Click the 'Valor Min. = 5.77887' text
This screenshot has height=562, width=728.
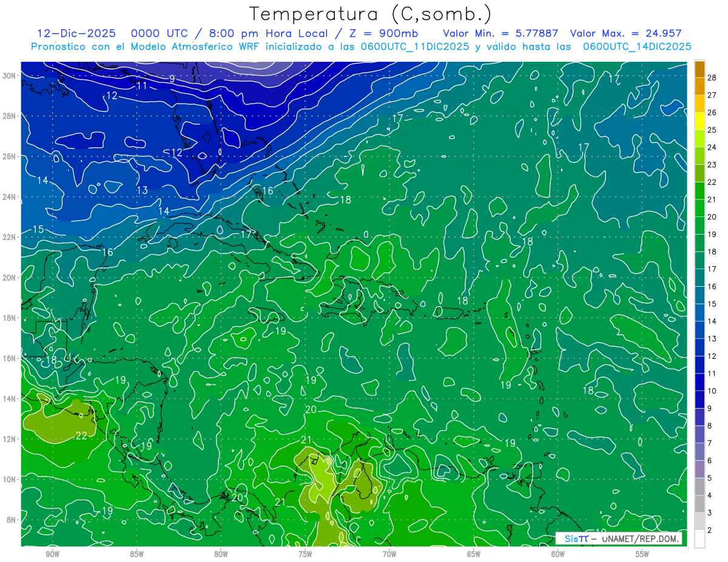coord(500,33)
